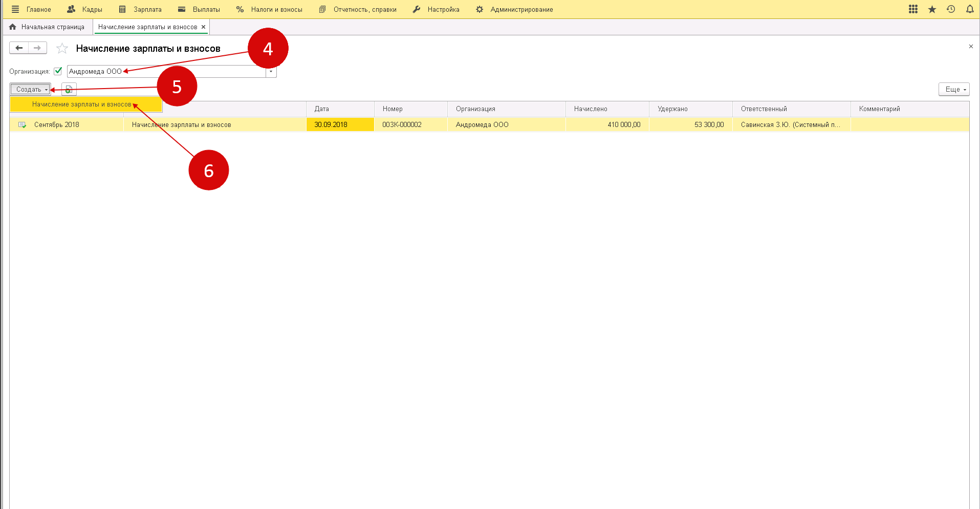
Task: Open the Создать dropdown button
Action: pos(30,90)
